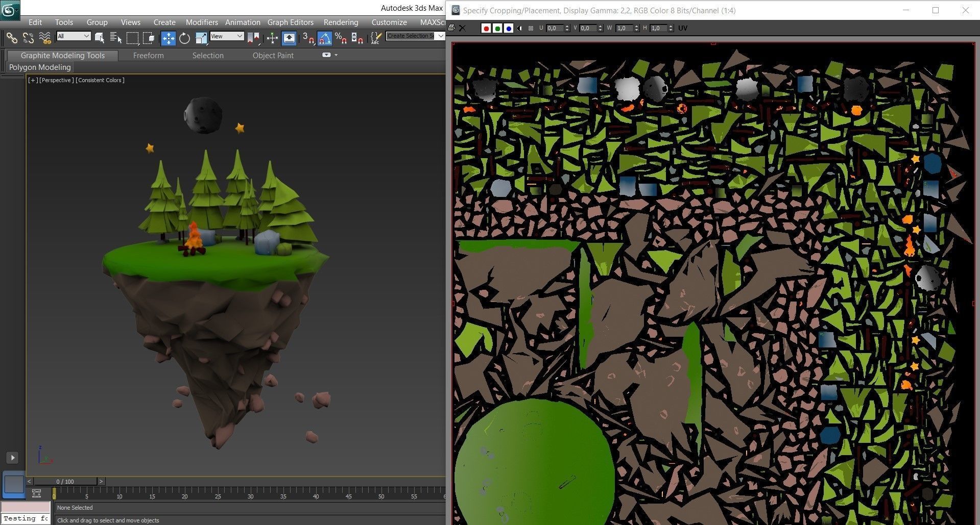Switch to the Freeform ribbon tab
980x525 pixels.
[x=149, y=56]
